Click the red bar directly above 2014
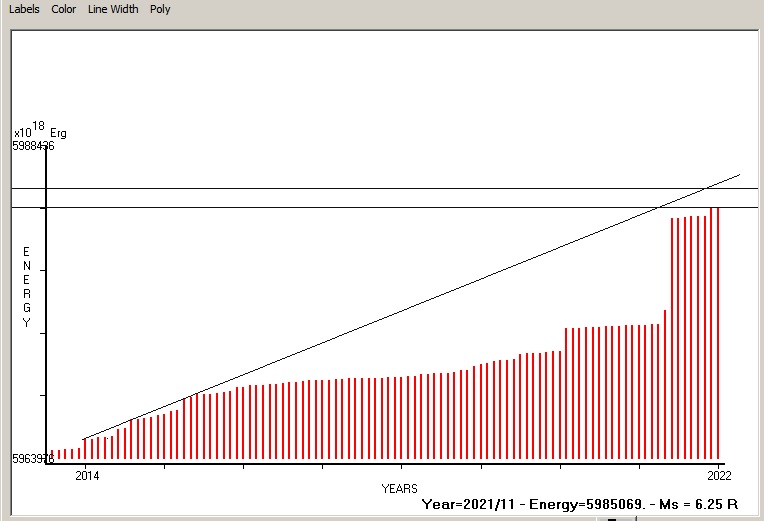The width and height of the screenshot is (764, 521). tap(84, 448)
